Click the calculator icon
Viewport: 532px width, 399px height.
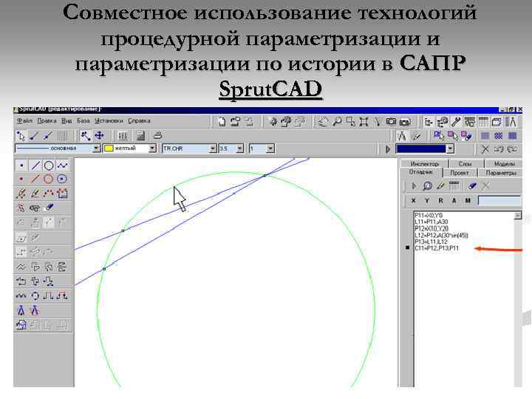coord(140,136)
